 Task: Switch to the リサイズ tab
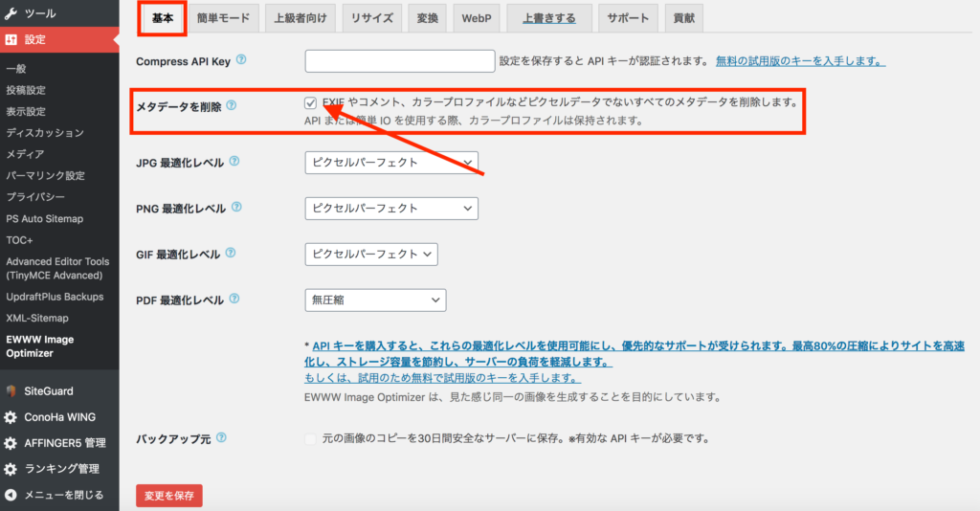372,18
